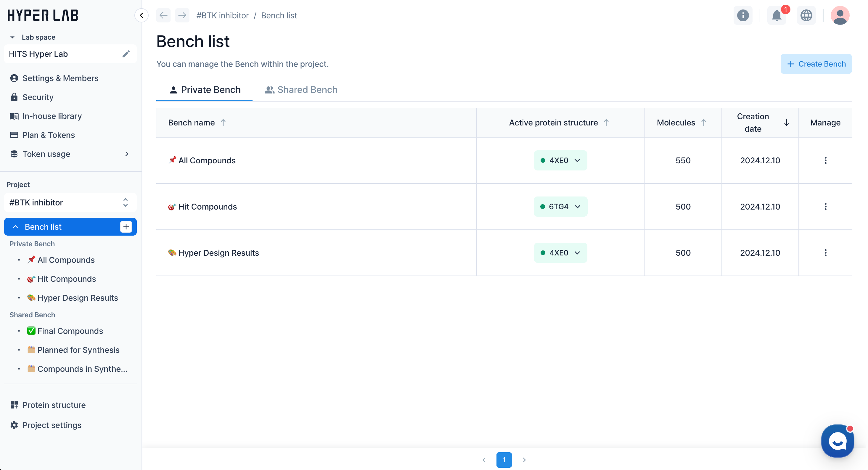Click the pencil icon beside HITS Hyper Lab
The width and height of the screenshot is (868, 470).
click(126, 54)
